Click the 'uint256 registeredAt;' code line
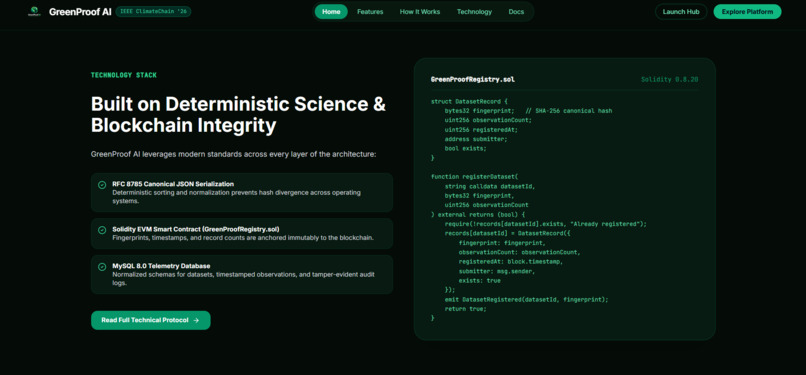 point(481,130)
